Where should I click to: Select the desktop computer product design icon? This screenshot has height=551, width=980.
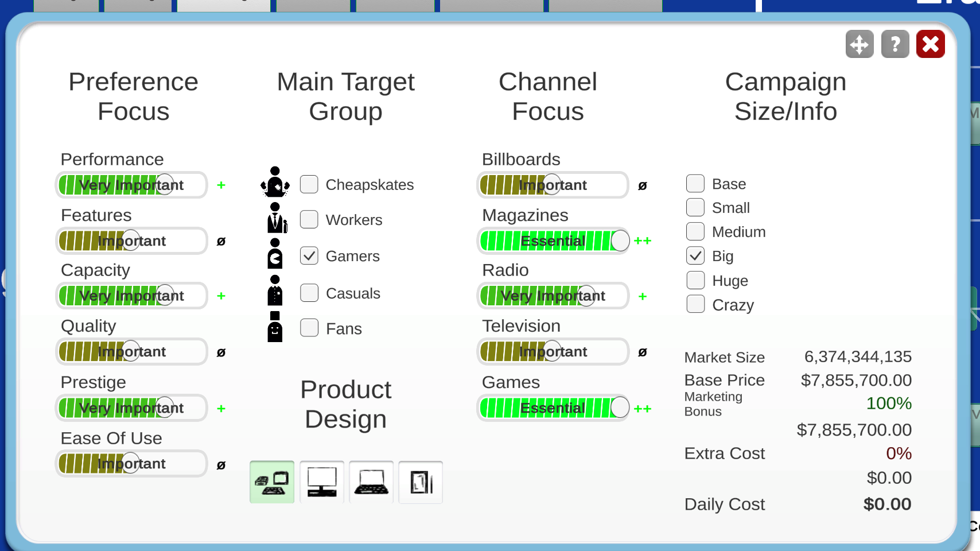[x=322, y=482]
